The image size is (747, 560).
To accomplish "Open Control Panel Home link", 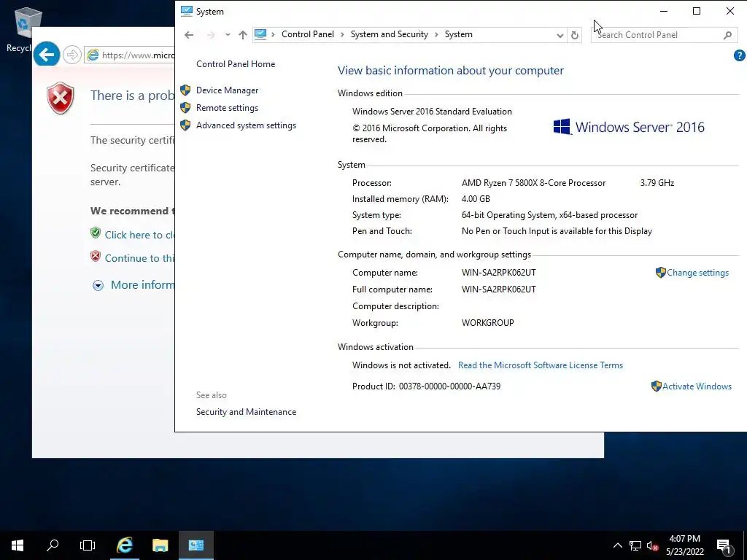I will (236, 64).
